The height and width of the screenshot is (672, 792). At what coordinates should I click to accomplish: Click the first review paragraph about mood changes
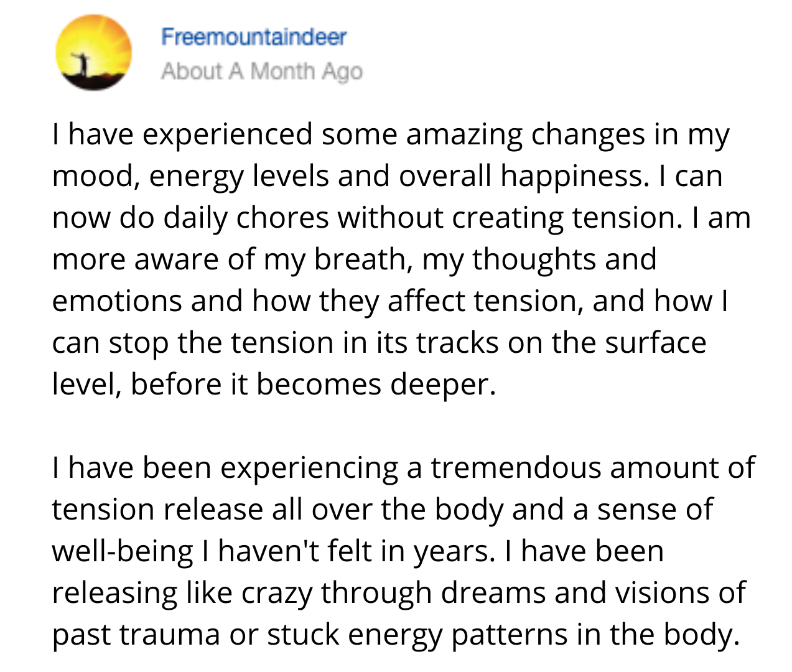(x=401, y=259)
